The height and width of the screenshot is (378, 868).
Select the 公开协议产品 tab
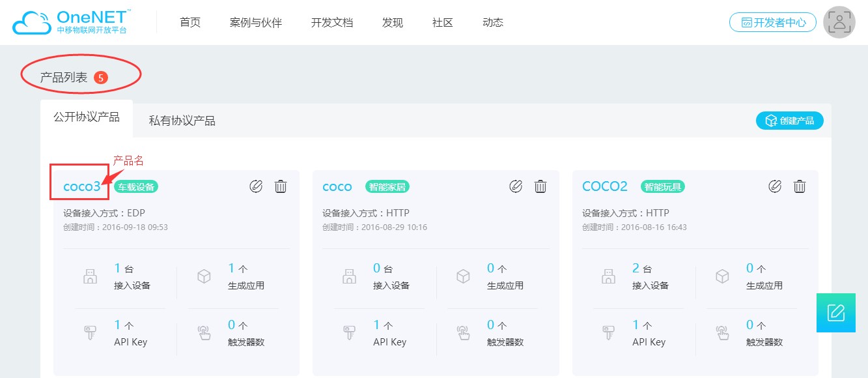(x=87, y=117)
